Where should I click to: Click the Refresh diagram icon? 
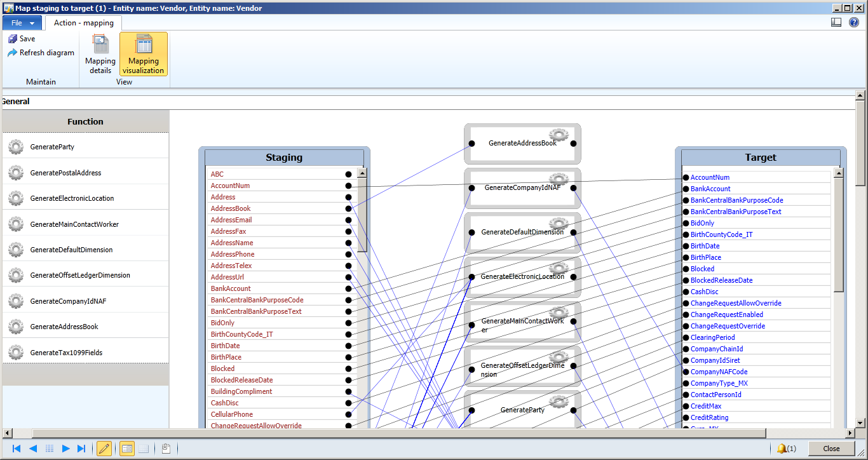pyautogui.click(x=11, y=53)
